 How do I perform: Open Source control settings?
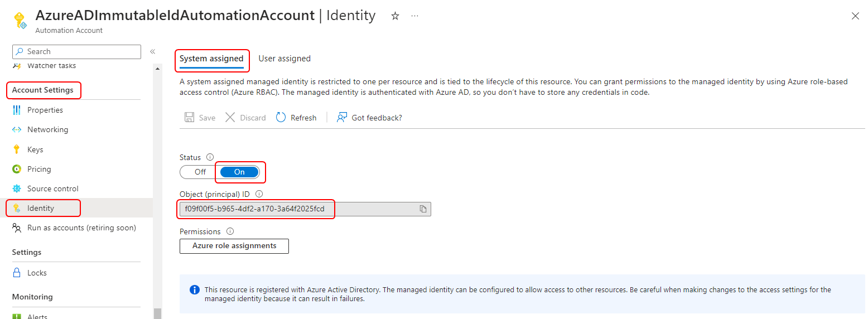tap(53, 188)
